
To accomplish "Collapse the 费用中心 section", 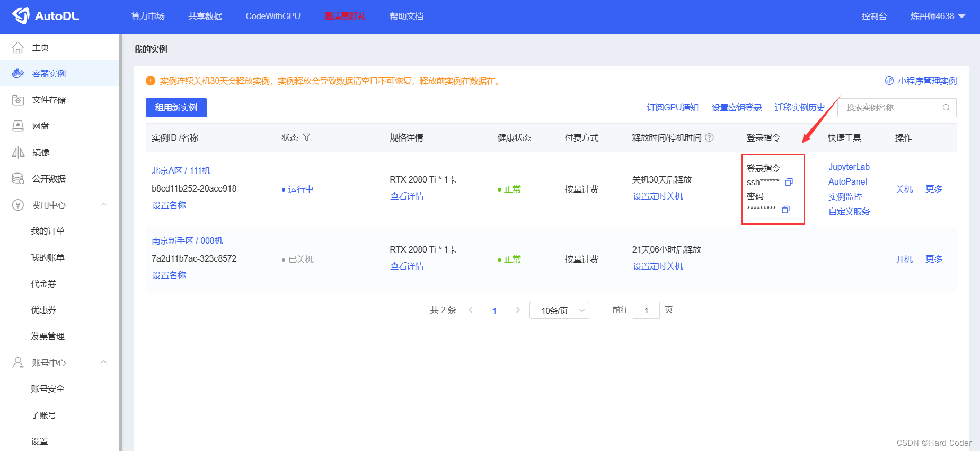I will click(104, 205).
